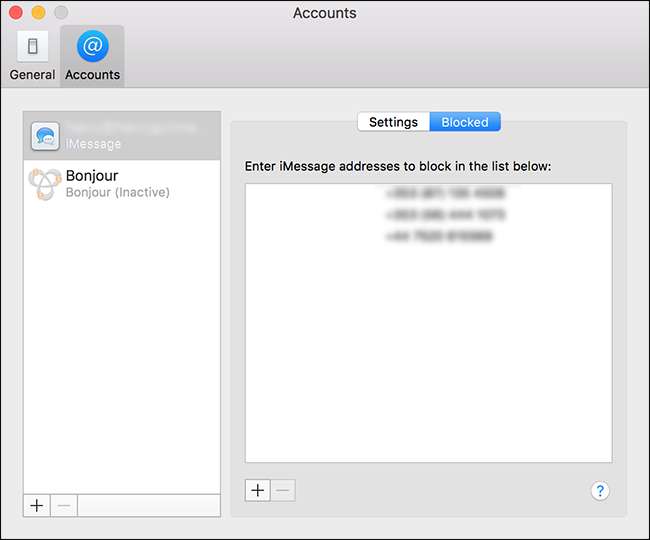Open help with question mark button
The image size is (650, 540).
point(600,491)
